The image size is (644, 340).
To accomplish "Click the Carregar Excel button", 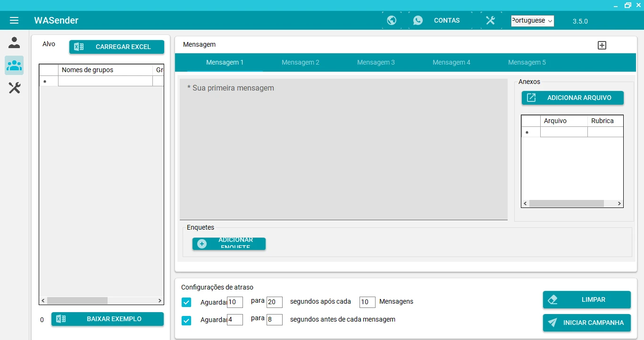I will tap(117, 47).
